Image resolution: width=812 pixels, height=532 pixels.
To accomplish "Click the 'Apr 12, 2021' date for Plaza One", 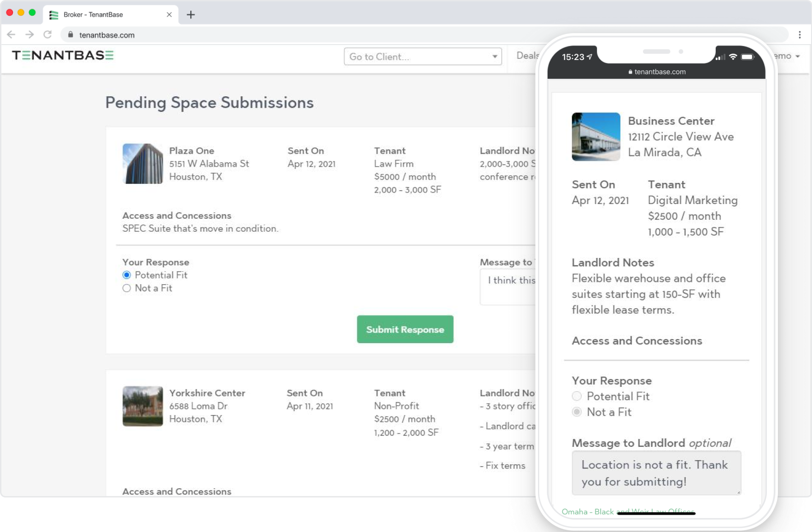I will [x=312, y=164].
